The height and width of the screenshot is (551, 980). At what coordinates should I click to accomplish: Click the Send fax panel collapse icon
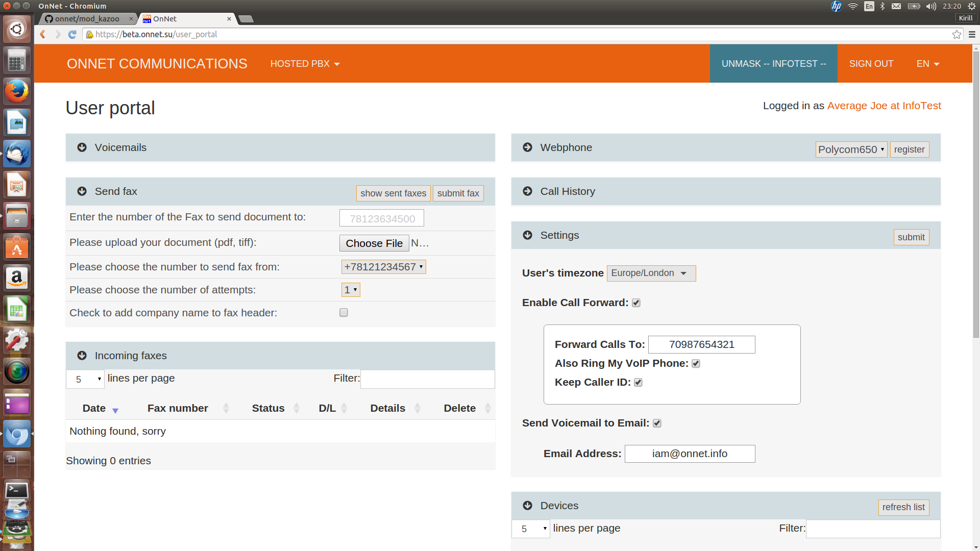(x=81, y=191)
